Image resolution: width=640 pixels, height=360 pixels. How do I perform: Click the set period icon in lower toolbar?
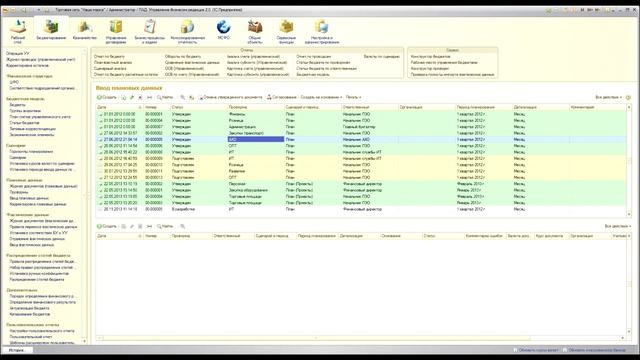tap(149, 226)
